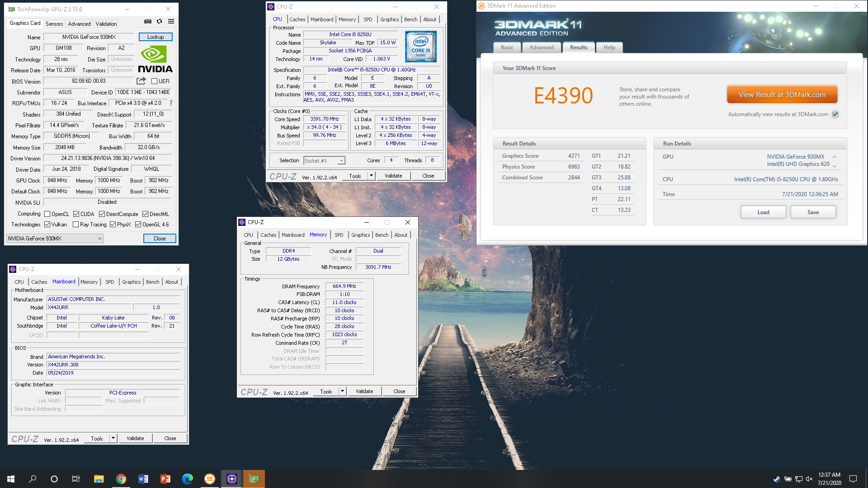Switch to the Basic tab in 3DMark 11
This screenshot has width=868, height=488.
507,47
